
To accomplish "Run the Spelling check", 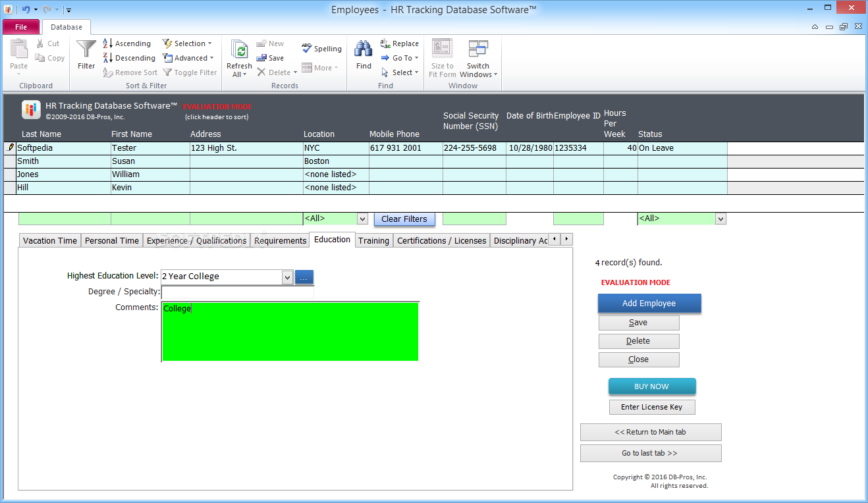I will point(321,49).
